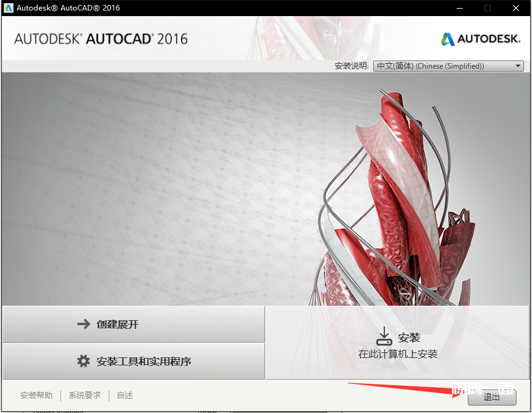Open the 自述 readme link
This screenshot has width=532, height=413.
(125, 396)
